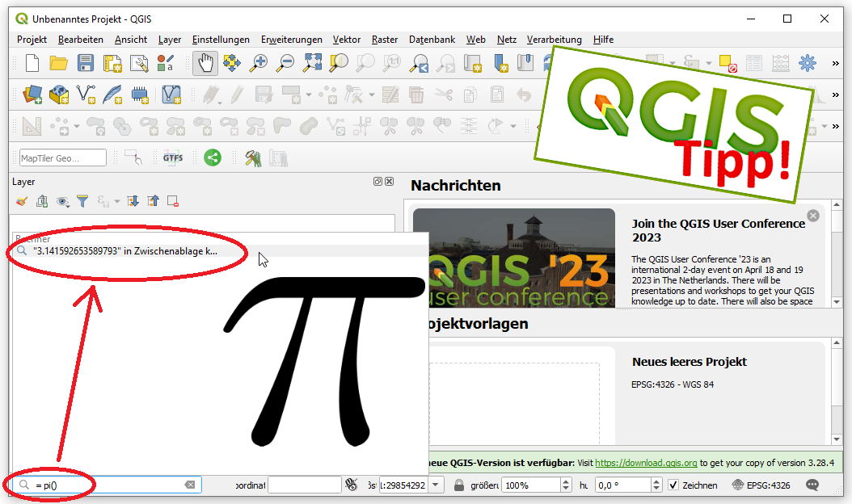The height and width of the screenshot is (504, 852).
Task: Open the Verarbeitung menu
Action: click(555, 40)
